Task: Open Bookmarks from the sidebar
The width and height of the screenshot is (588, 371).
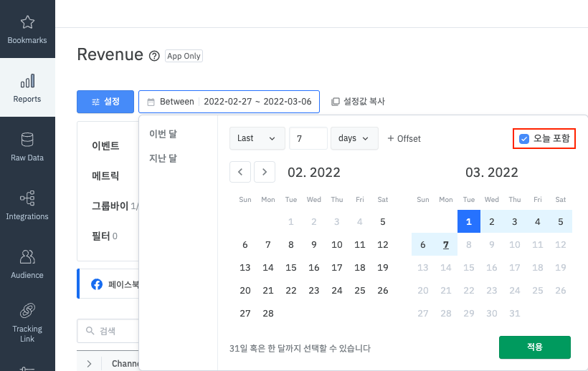Action: pos(27,29)
